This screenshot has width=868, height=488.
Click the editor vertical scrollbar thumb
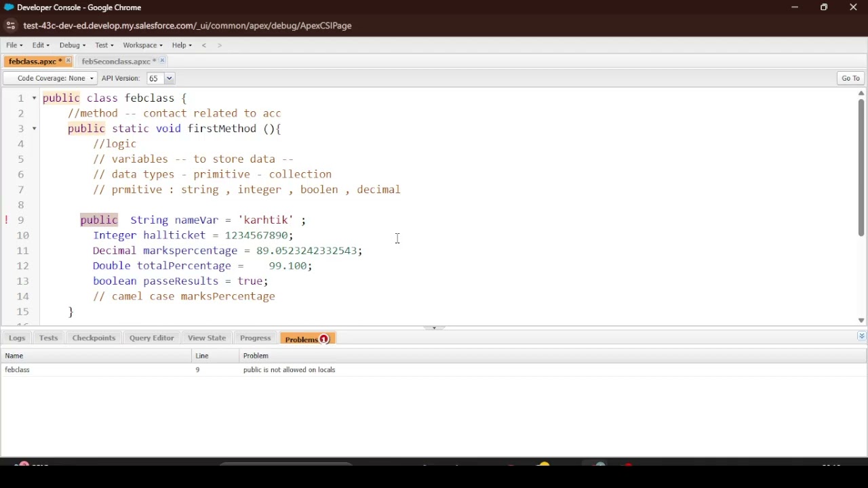tap(861, 167)
